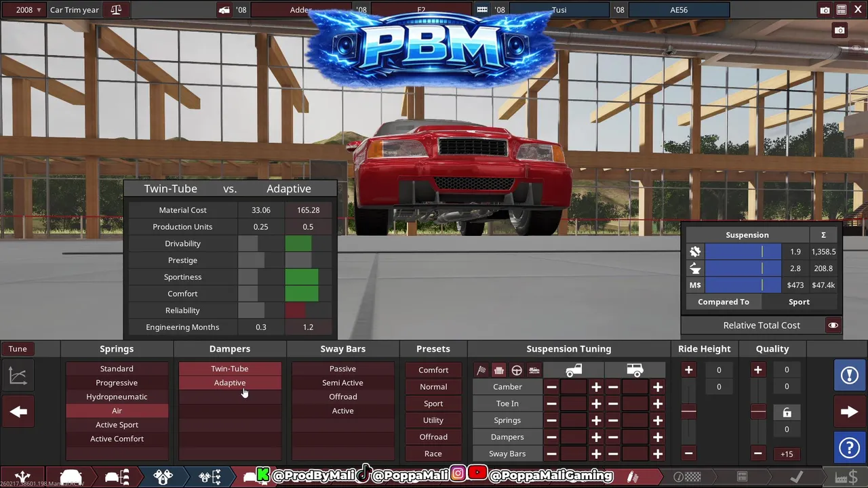Toggle the quality lock icon
Image resolution: width=868 pixels, height=488 pixels.
point(787,412)
